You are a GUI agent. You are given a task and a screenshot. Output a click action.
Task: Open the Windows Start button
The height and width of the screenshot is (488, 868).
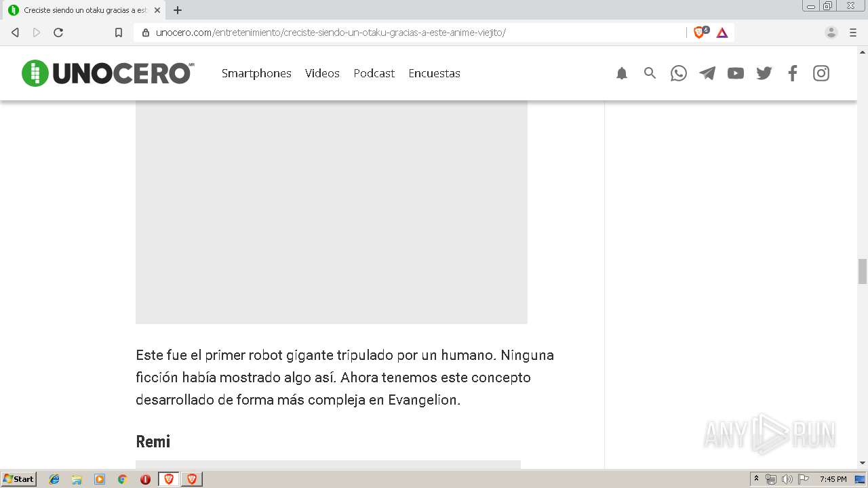tap(19, 479)
